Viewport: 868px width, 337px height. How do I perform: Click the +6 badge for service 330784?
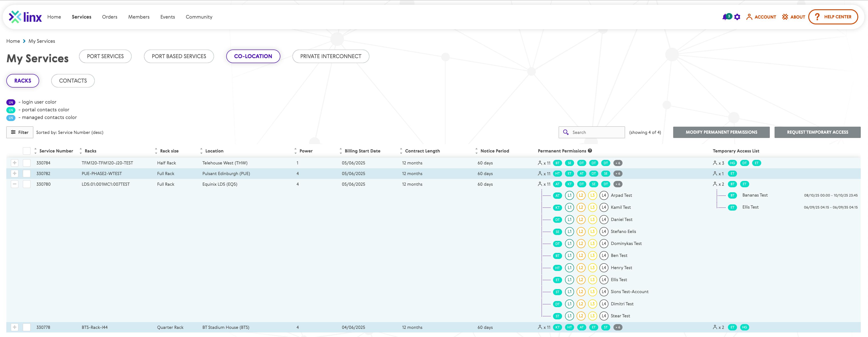click(618, 163)
